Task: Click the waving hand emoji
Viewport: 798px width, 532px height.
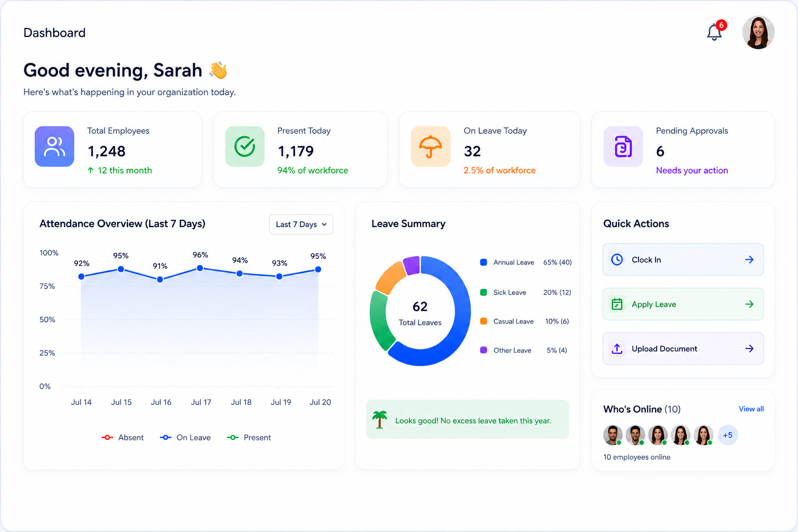Action: click(218, 70)
